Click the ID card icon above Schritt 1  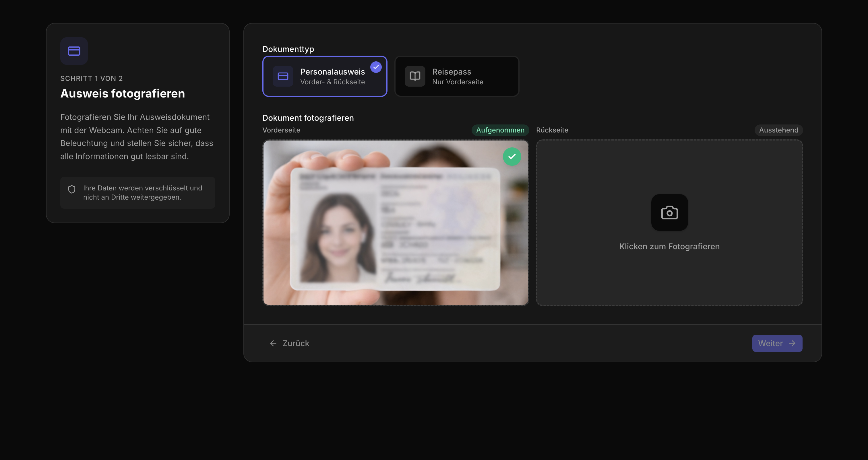pyautogui.click(x=74, y=51)
